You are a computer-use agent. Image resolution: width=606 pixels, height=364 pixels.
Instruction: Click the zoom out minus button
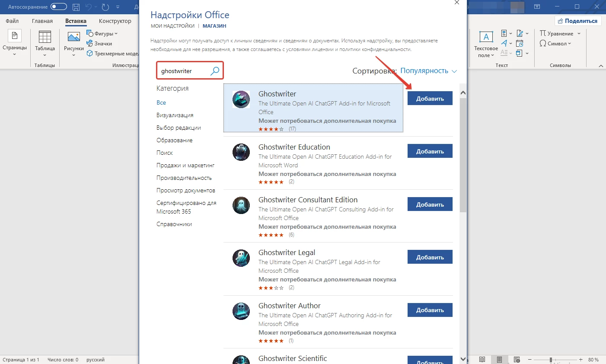tap(530, 360)
